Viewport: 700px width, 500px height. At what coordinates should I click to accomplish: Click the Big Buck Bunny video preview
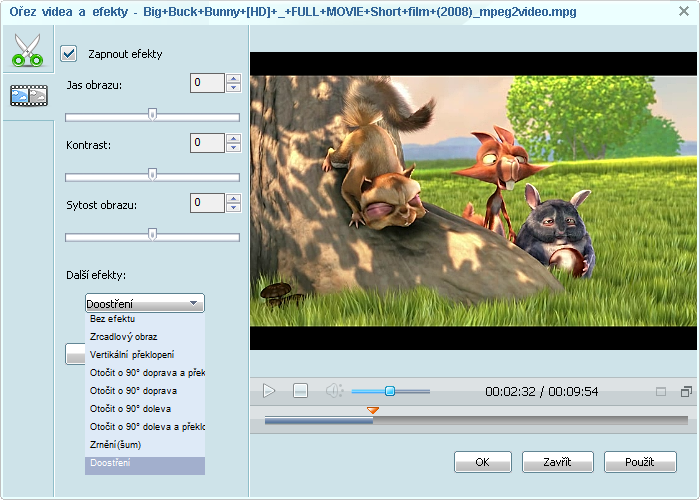[473, 201]
